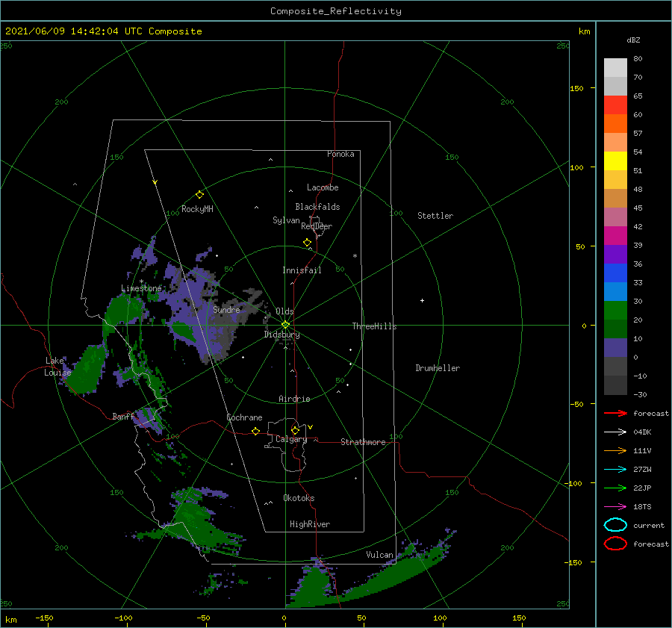Click the Innisfail label
The height and width of the screenshot is (628, 672).
(x=302, y=270)
